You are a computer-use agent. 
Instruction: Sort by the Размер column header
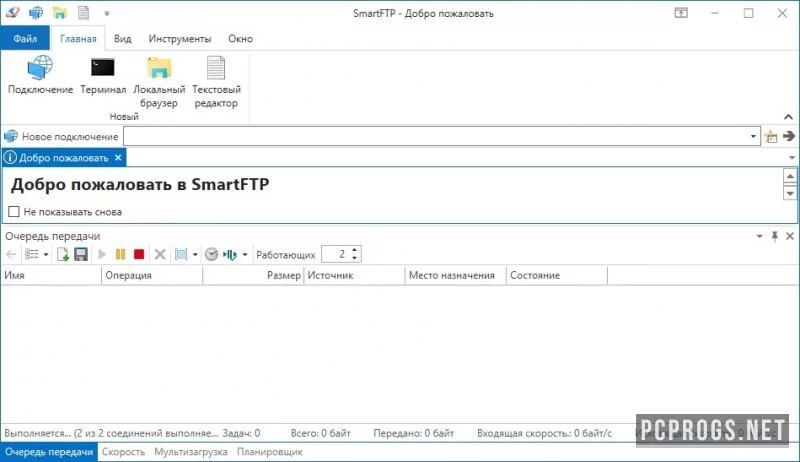pyautogui.click(x=253, y=275)
